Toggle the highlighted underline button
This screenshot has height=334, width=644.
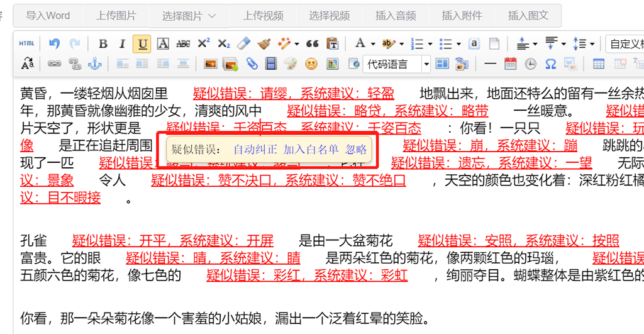143,44
